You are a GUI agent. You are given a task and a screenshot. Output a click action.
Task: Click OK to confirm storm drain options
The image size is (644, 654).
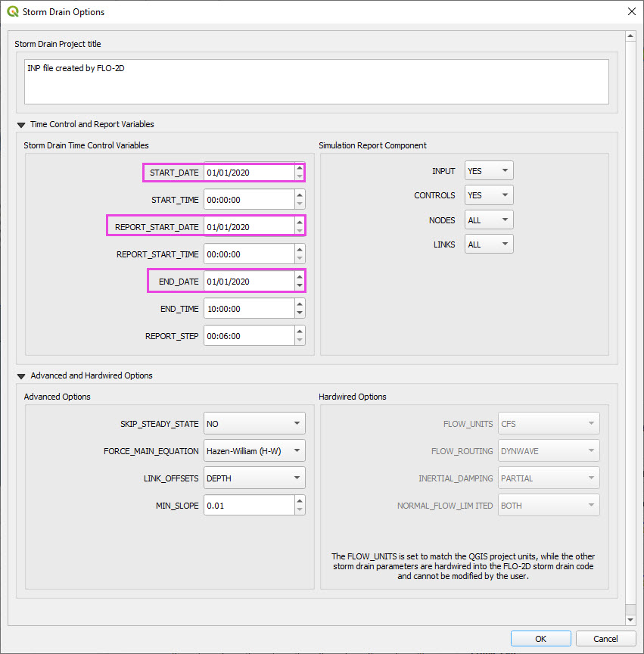[x=540, y=639]
